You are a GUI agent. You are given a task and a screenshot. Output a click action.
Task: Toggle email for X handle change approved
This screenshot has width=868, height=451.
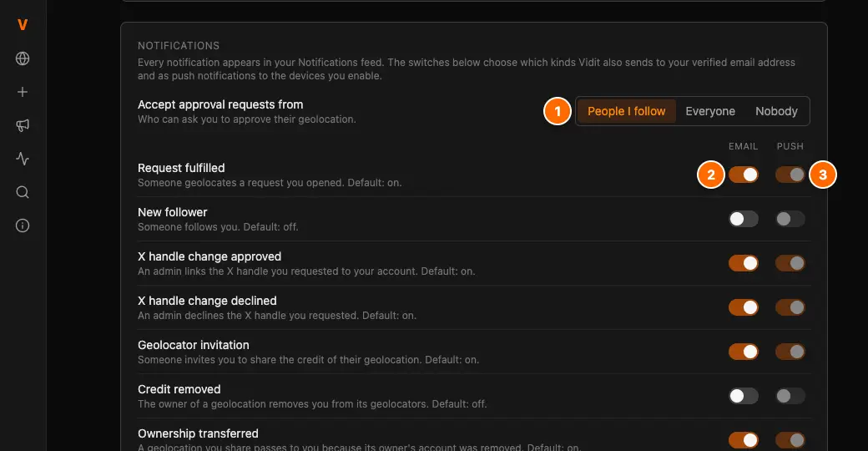pyautogui.click(x=744, y=263)
